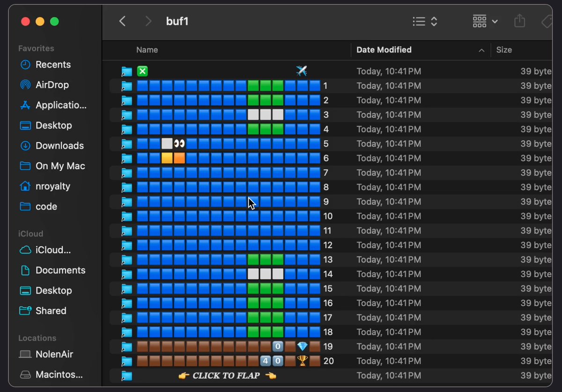Navigate back using the back arrow
The image size is (562, 392).
tap(122, 21)
